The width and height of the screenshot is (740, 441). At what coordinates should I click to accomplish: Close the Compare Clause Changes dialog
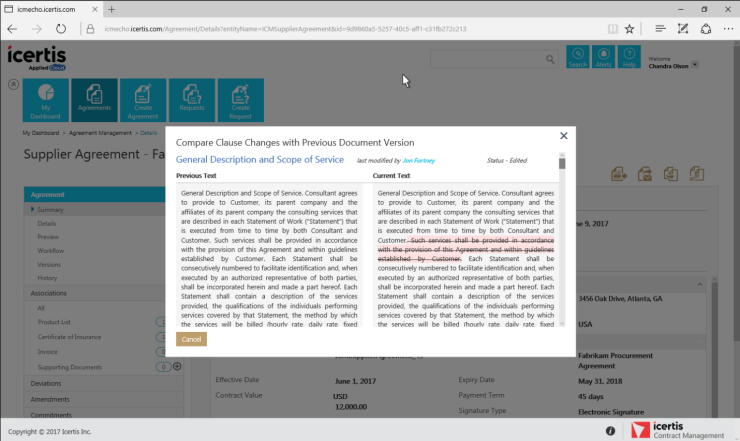[564, 135]
